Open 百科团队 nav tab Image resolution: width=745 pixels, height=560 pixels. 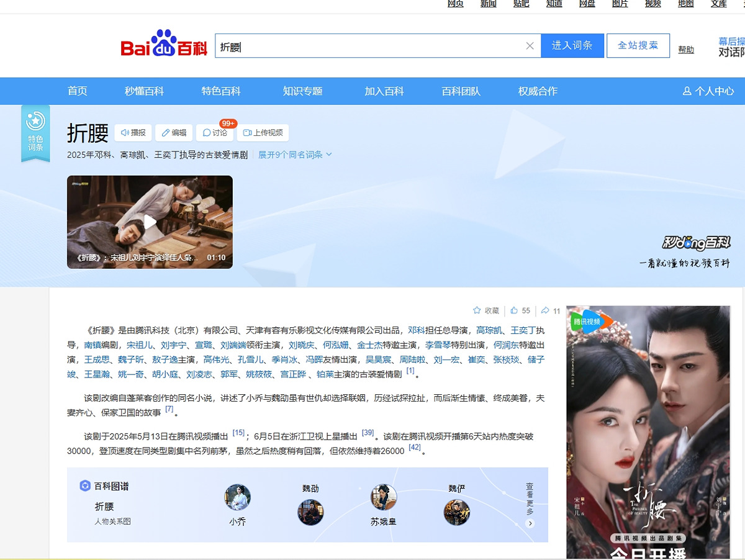(461, 91)
